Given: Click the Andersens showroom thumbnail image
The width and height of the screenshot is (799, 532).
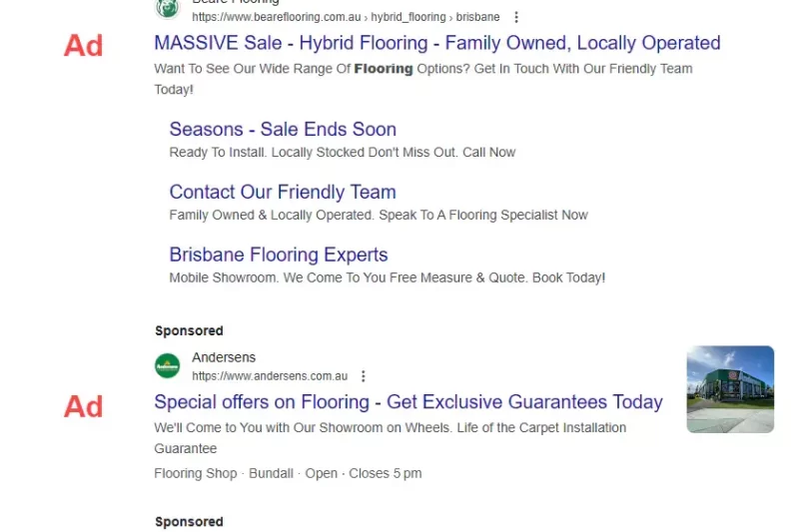Looking at the screenshot, I should tap(730, 389).
